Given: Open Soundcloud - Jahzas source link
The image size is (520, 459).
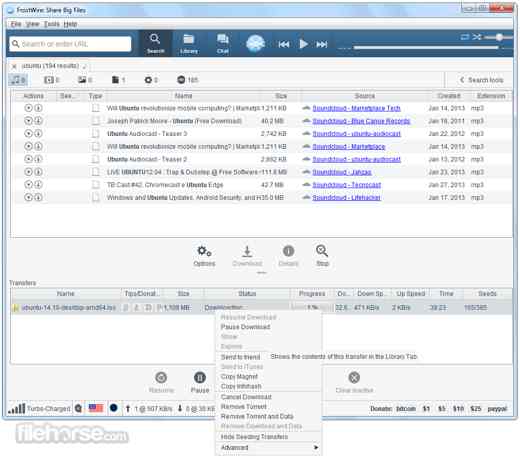Looking at the screenshot, I should [x=342, y=172].
